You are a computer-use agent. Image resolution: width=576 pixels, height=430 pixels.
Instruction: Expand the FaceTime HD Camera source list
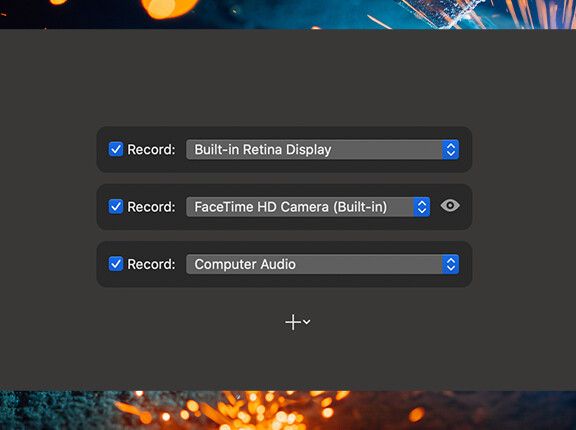308,207
